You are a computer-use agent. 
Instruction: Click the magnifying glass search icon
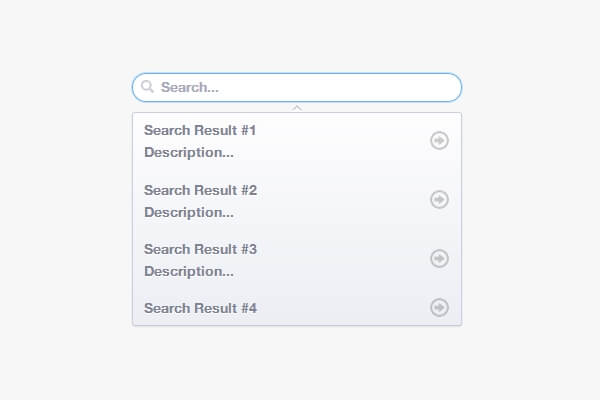148,87
